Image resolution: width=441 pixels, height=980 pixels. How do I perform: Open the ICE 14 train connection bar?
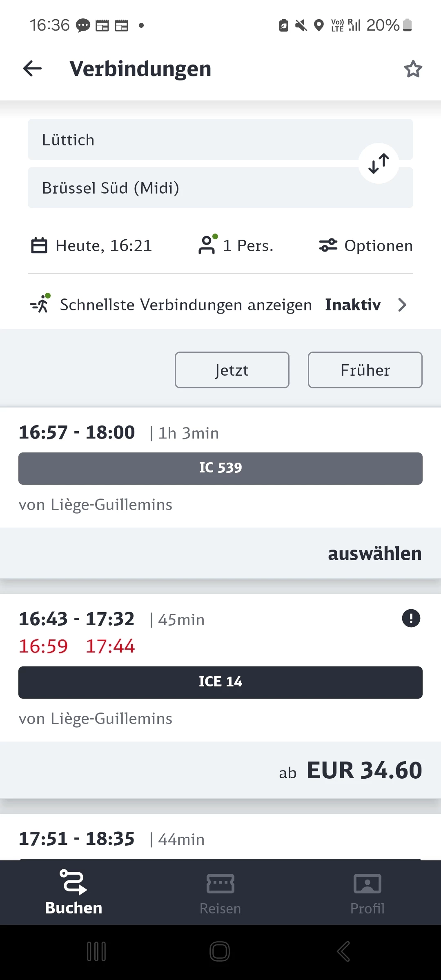tap(220, 682)
